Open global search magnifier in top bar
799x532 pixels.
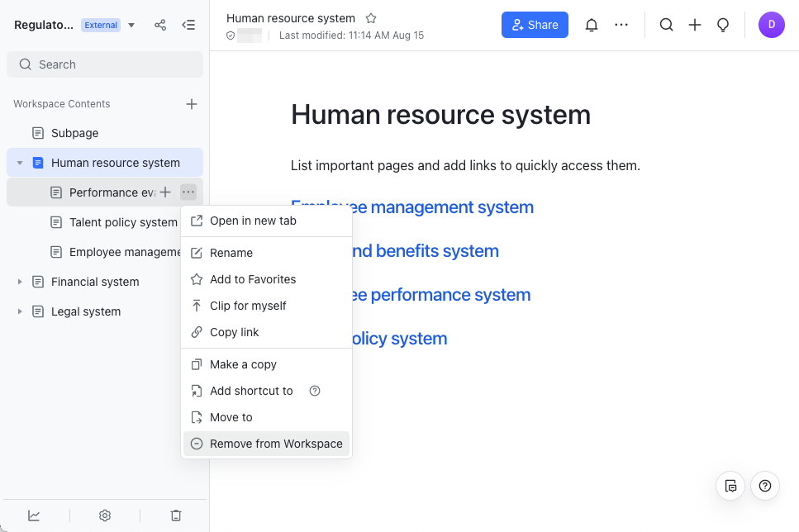coord(667,25)
